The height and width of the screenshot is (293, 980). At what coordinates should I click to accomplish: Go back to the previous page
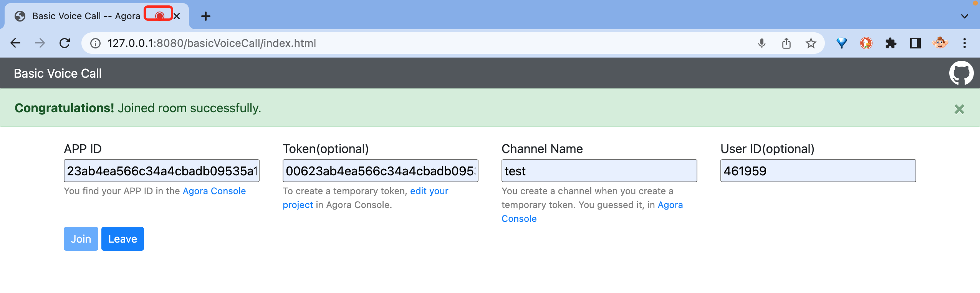pyautogui.click(x=15, y=43)
